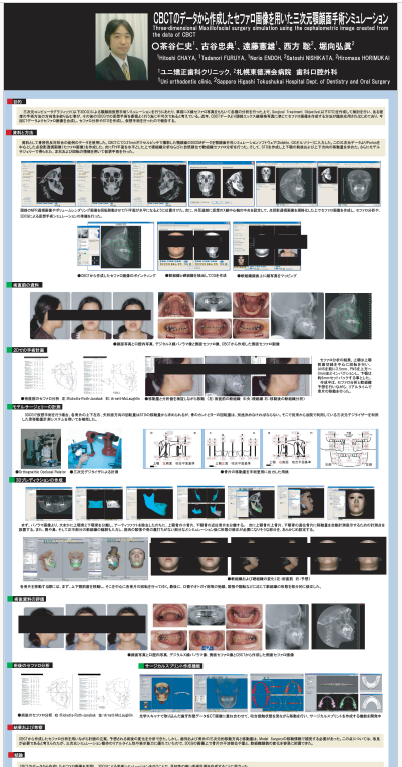Click the red 3D digitizer arm photo

95,449
